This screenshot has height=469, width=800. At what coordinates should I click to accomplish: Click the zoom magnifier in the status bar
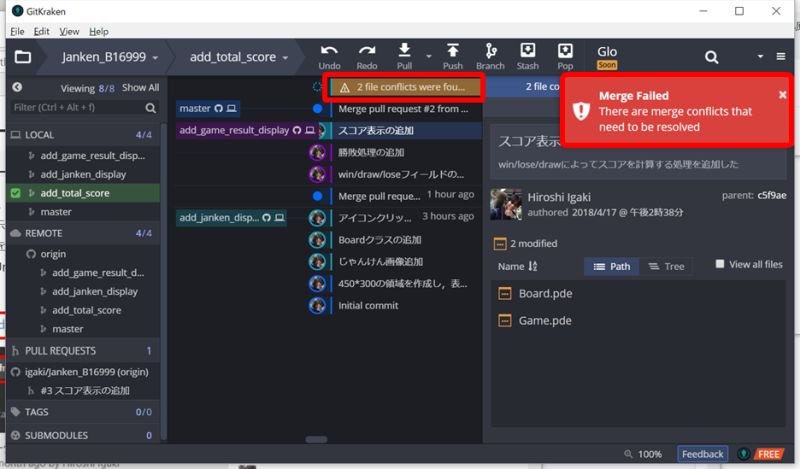coord(628,454)
